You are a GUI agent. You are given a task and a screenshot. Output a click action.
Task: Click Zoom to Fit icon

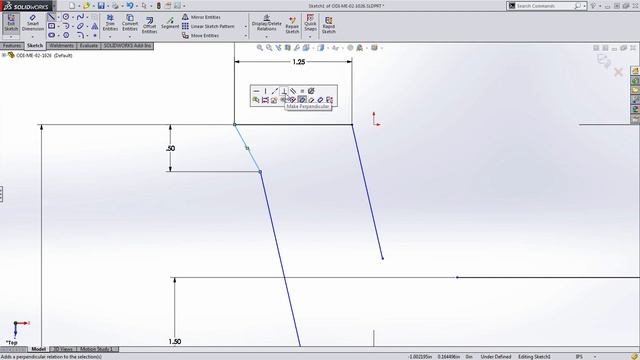coord(260,48)
